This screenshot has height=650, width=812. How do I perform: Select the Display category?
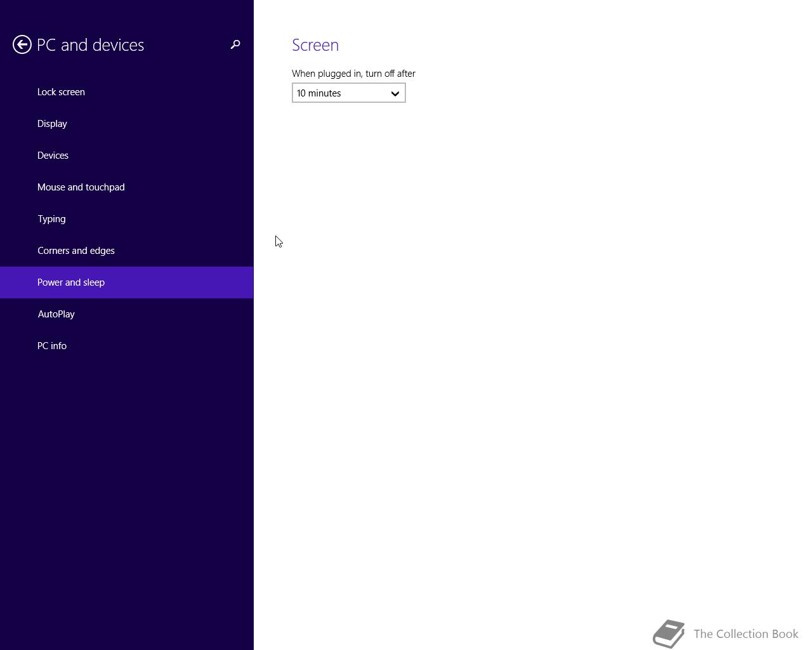tap(127, 124)
